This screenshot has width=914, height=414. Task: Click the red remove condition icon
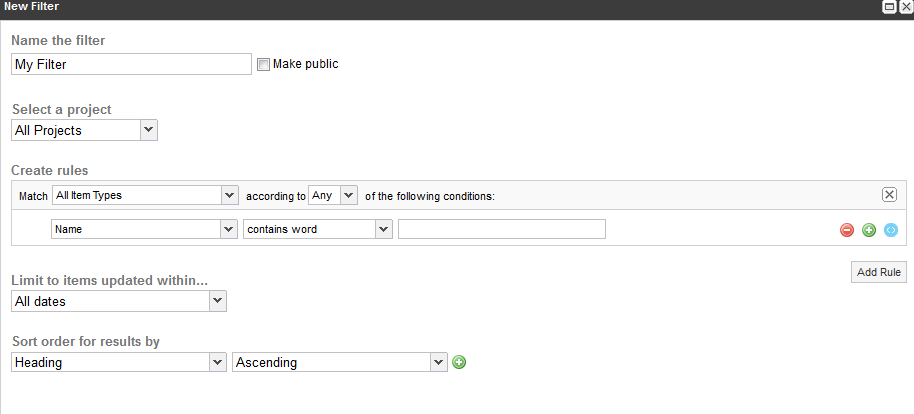847,230
